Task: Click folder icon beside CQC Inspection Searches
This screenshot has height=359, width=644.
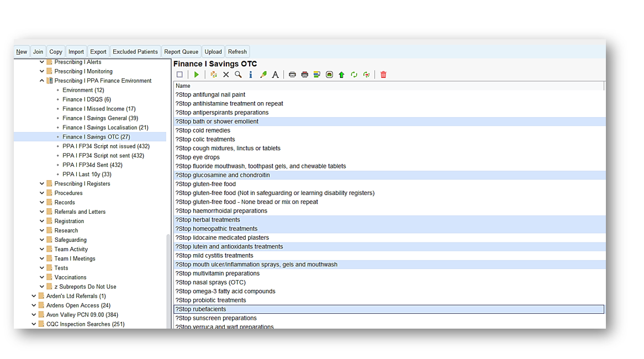Action: [x=41, y=324]
